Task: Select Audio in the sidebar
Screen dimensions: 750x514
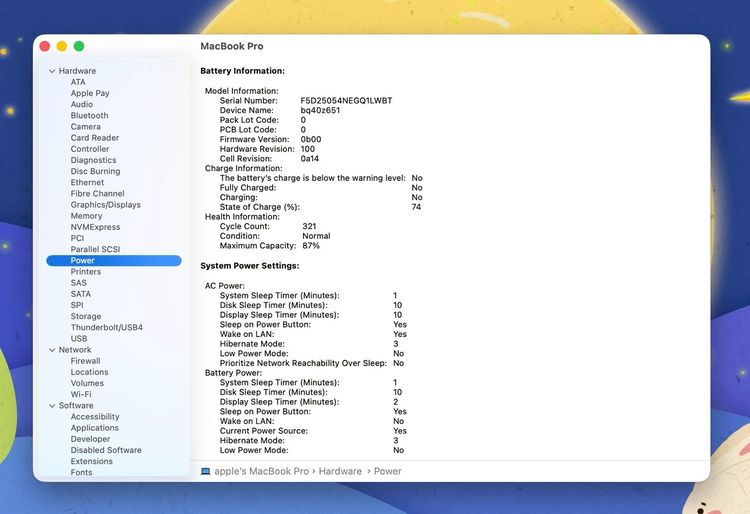Action: click(82, 104)
